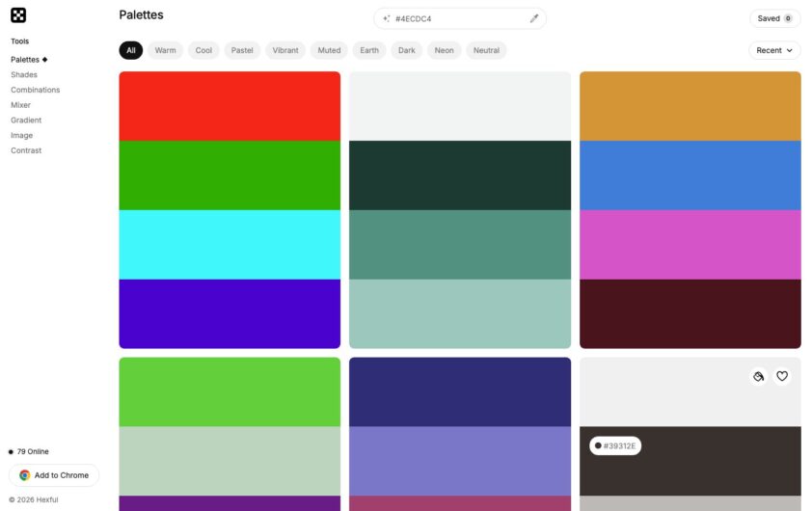812x511 pixels.
Task: Click the online status dot indicator
Action: coord(11,452)
